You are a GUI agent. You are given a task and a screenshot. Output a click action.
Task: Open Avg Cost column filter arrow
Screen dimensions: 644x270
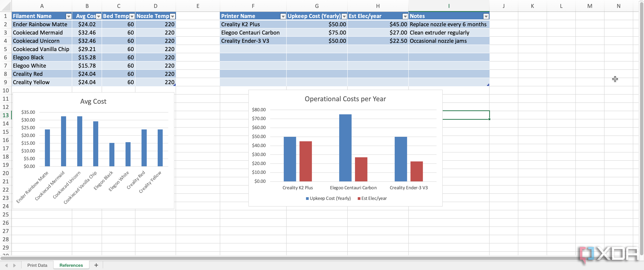[98, 16]
